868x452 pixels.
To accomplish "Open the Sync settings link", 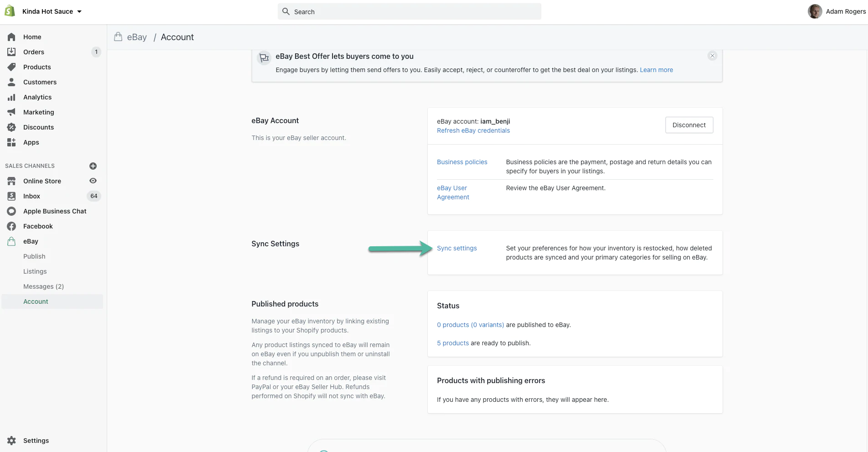I will coord(457,248).
